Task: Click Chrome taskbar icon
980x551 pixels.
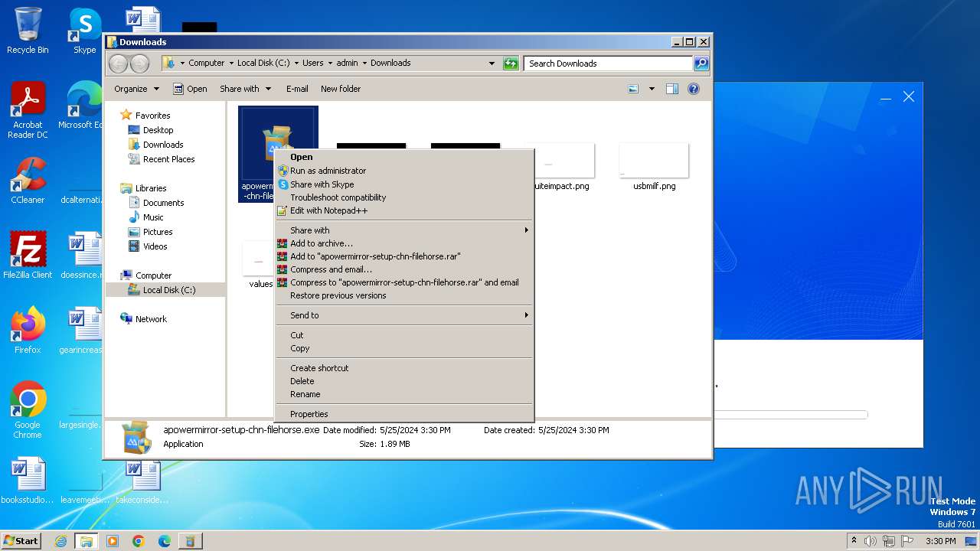Action: 139,541
